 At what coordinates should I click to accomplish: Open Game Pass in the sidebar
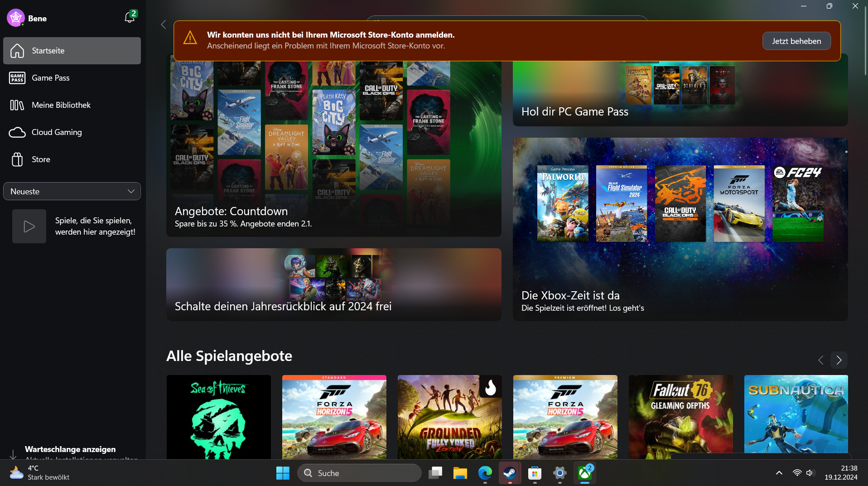(x=72, y=78)
